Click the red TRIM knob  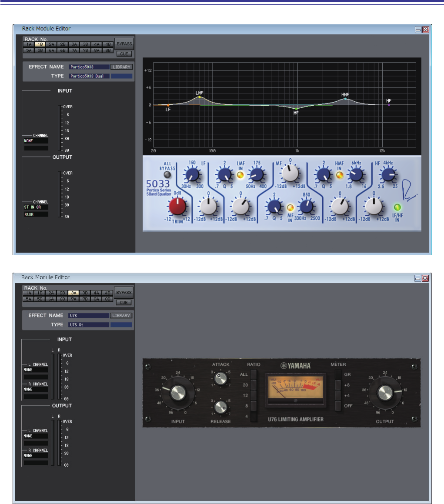(x=177, y=207)
